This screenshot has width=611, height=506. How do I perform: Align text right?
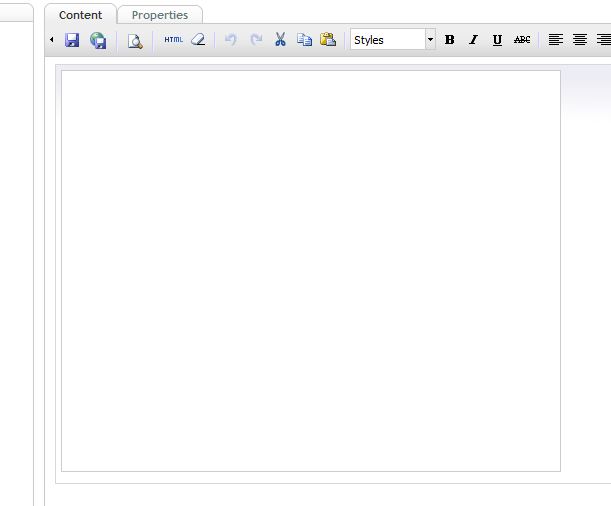pyautogui.click(x=604, y=40)
